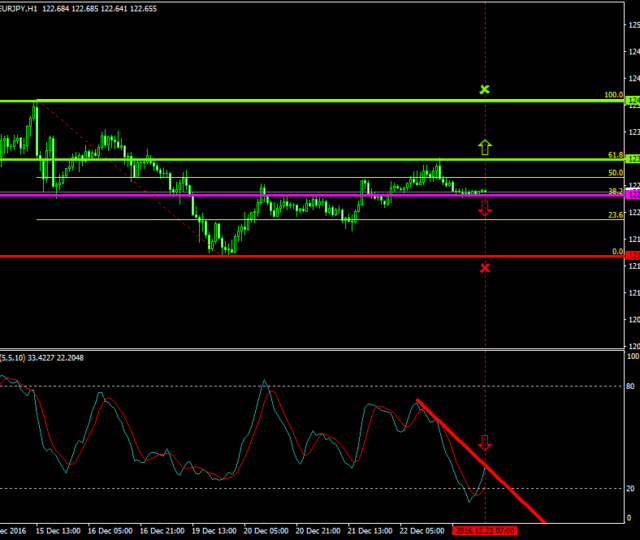
Task: Click the 50.0 Fibonacci level label
Action: pos(616,173)
